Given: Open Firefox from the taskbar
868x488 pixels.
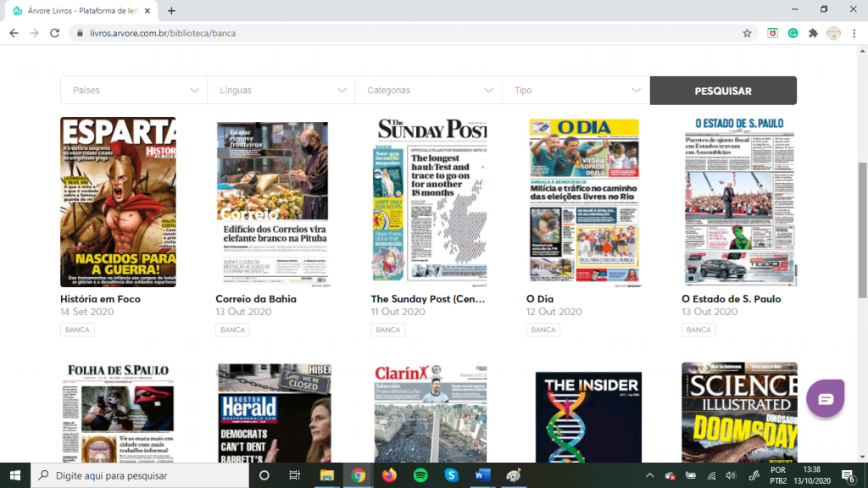Looking at the screenshot, I should coord(389,475).
